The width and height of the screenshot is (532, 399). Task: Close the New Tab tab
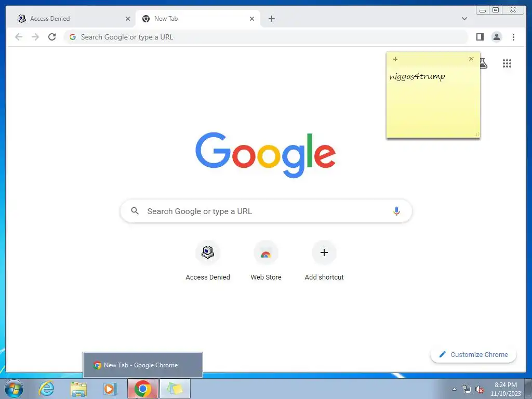(252, 19)
